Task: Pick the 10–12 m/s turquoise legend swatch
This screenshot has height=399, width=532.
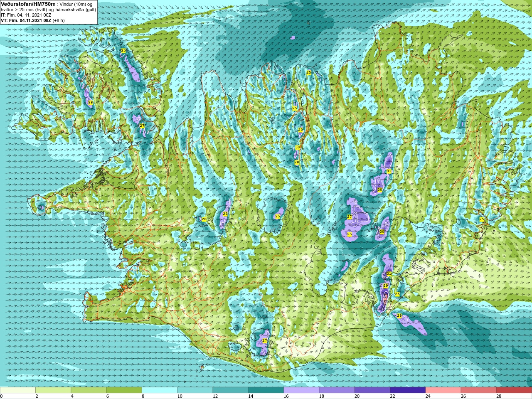Action: (195, 390)
